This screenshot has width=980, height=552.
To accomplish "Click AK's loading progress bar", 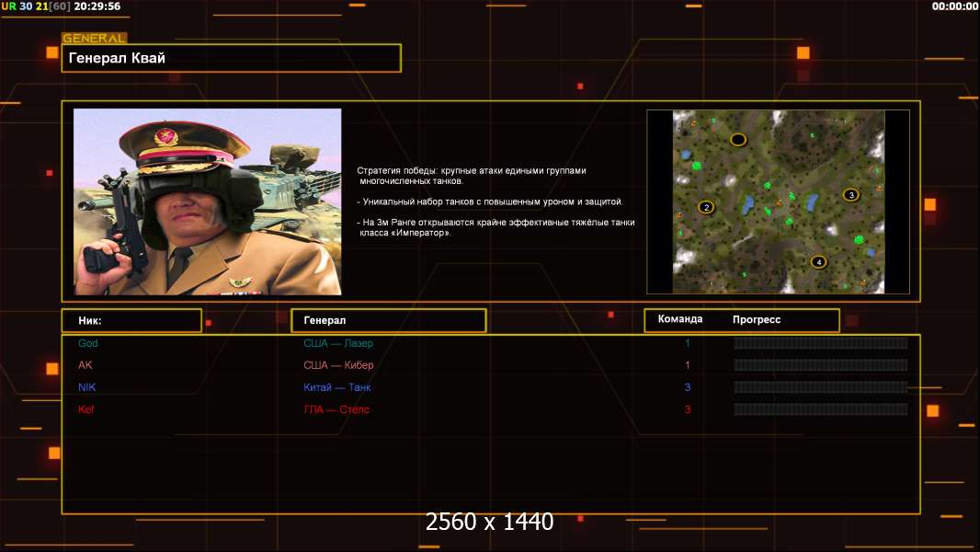I will click(x=821, y=365).
